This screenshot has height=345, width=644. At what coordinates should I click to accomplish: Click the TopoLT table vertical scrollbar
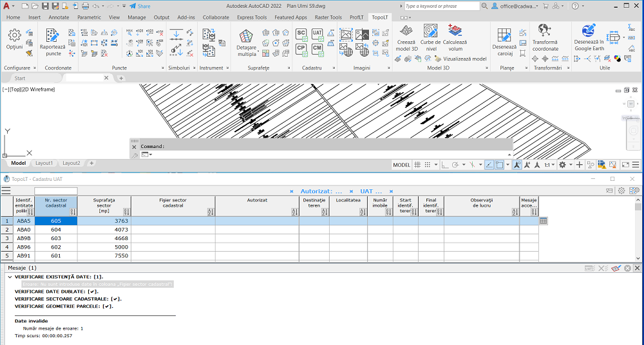tap(638, 228)
